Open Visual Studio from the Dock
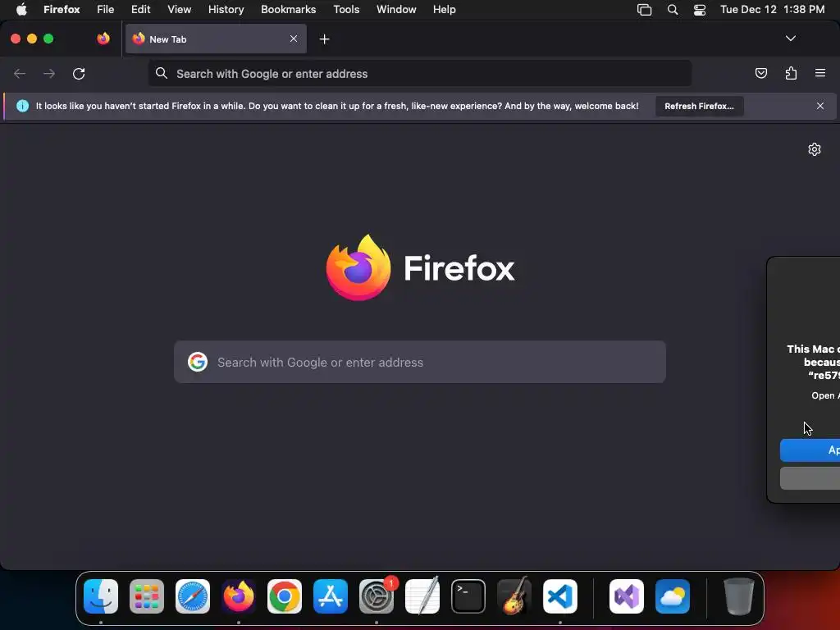 click(x=627, y=596)
